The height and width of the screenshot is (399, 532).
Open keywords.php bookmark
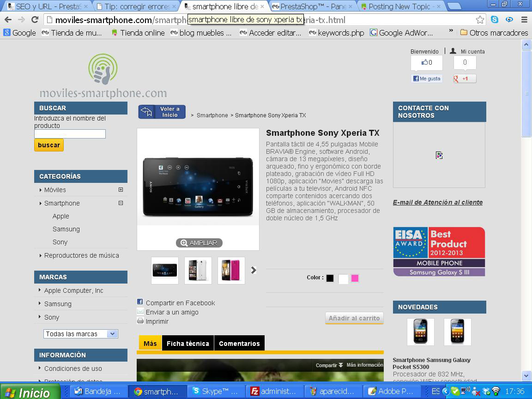tap(337, 33)
